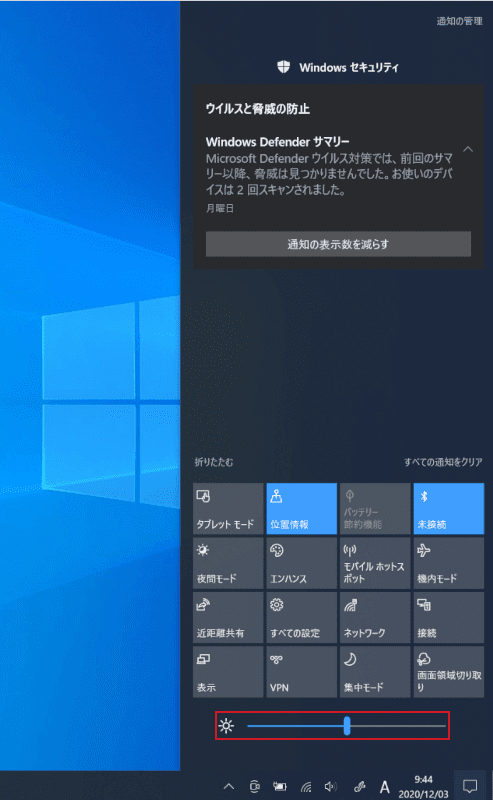The image size is (493, 800).
Task: Open すべての設定 gear tile
Action: click(x=302, y=617)
